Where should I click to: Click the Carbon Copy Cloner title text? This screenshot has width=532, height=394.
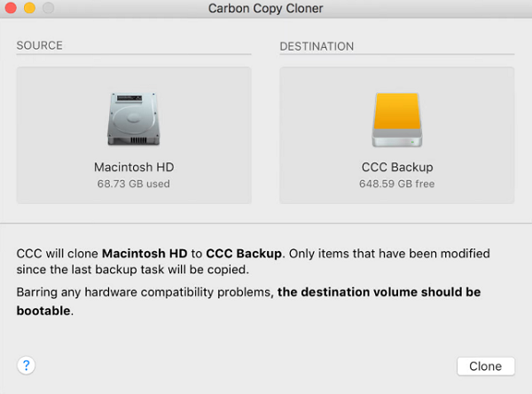pyautogui.click(x=265, y=9)
